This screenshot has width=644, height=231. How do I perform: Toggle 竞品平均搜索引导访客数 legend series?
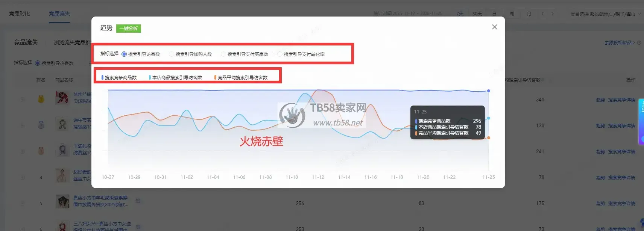point(241,77)
